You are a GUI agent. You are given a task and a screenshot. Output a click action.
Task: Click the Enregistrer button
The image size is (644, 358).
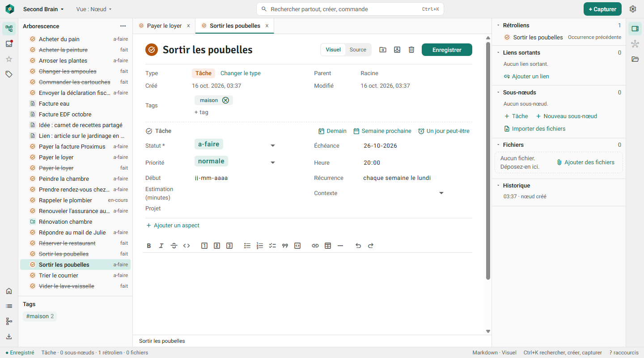(447, 50)
